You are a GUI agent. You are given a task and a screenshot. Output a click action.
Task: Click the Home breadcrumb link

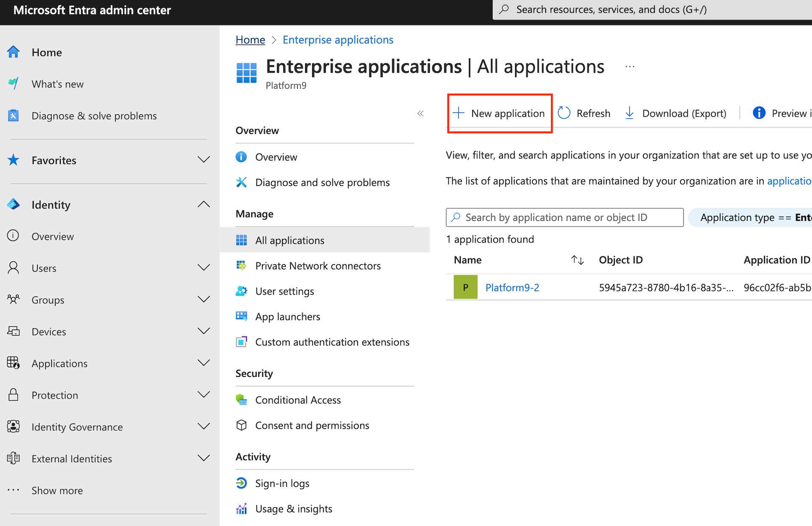(x=250, y=40)
